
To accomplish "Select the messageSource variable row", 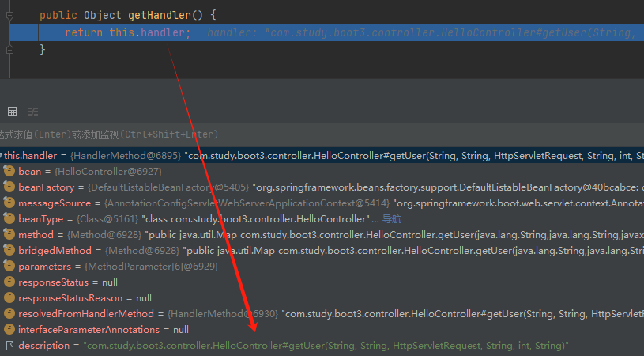I will click(x=322, y=203).
